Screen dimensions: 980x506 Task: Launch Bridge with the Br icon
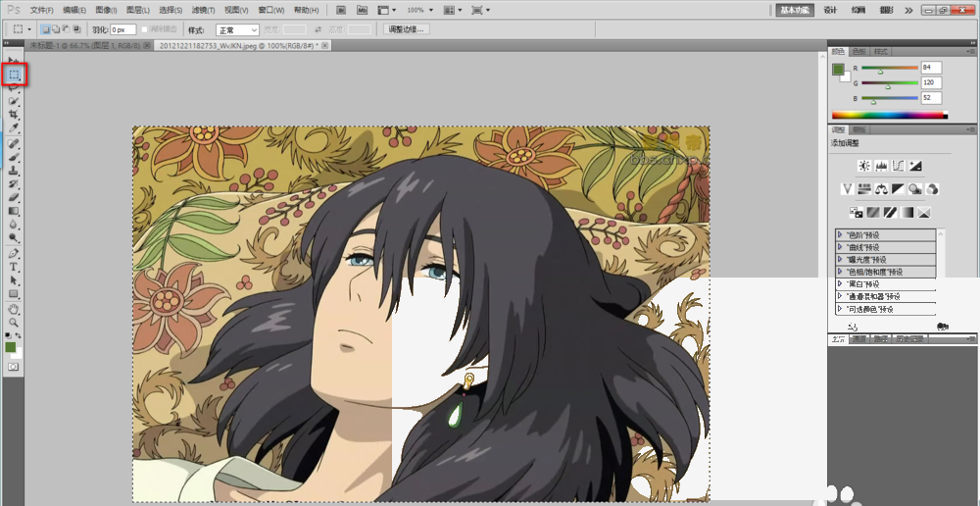click(342, 11)
